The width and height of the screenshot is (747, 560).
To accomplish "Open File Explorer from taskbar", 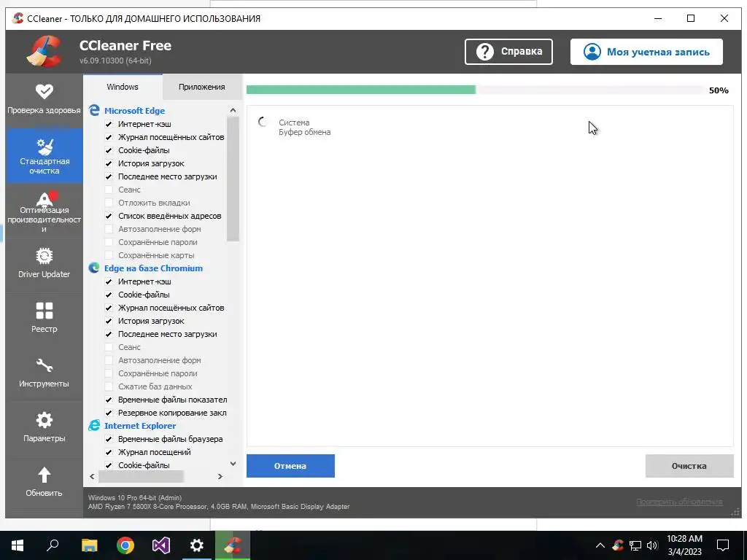I will coord(89,545).
